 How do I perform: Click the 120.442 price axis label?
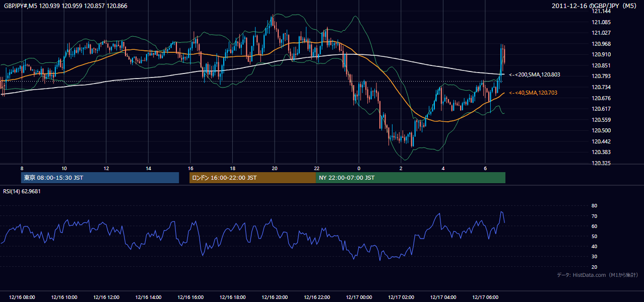[x=601, y=141]
